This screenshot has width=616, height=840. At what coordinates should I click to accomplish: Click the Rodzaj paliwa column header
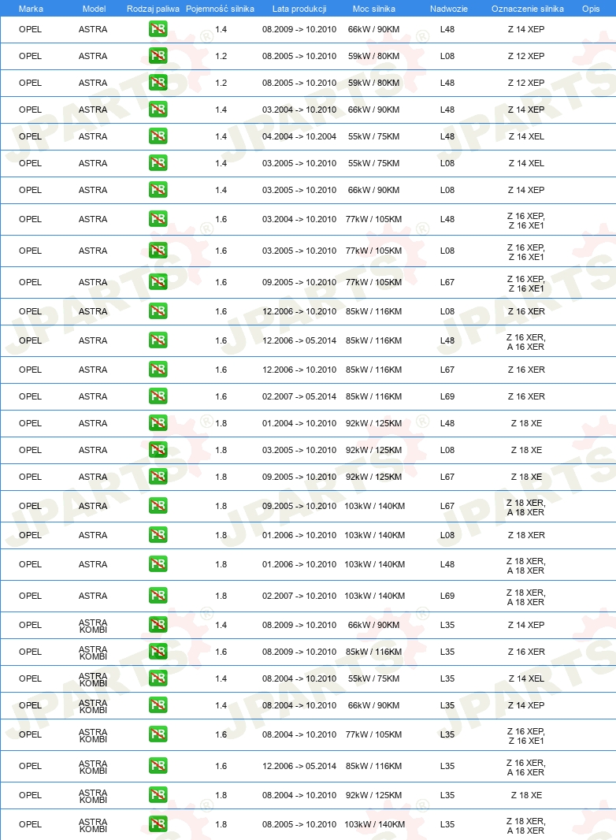(153, 9)
